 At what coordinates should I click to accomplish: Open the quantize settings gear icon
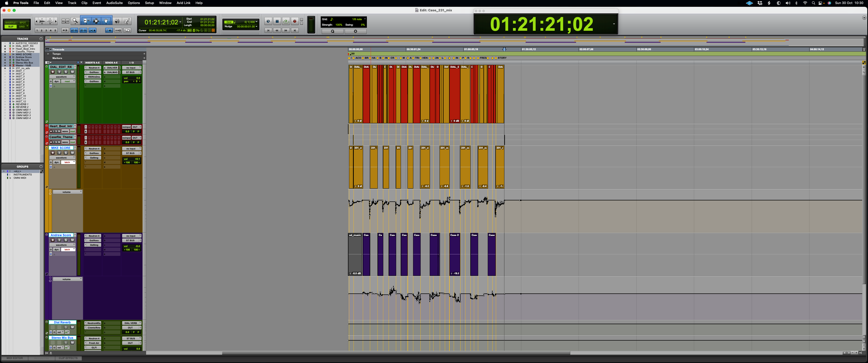pyautogui.click(x=355, y=31)
